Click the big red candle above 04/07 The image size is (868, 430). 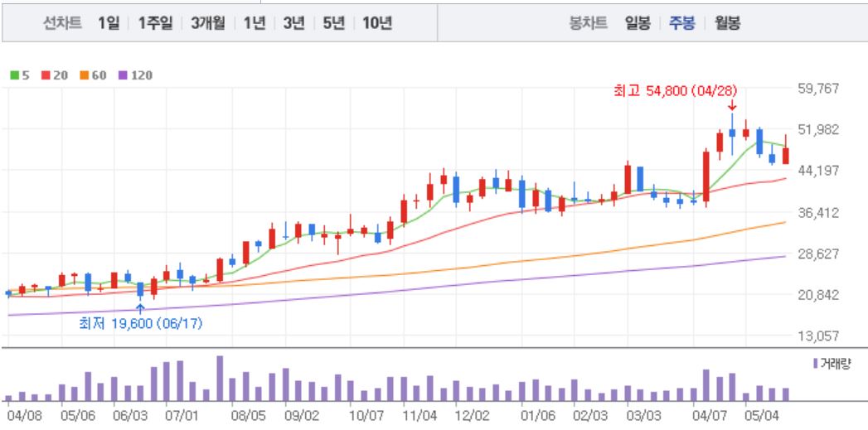(x=706, y=177)
